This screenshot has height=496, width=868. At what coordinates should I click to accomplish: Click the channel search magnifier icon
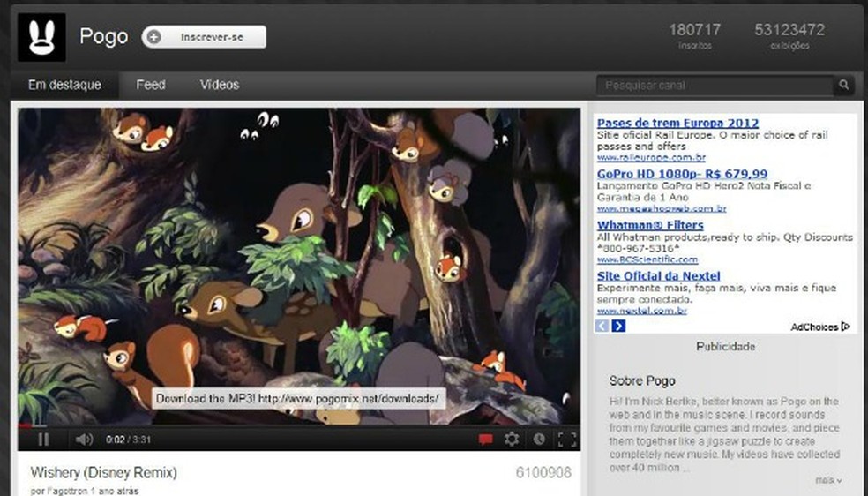(843, 85)
